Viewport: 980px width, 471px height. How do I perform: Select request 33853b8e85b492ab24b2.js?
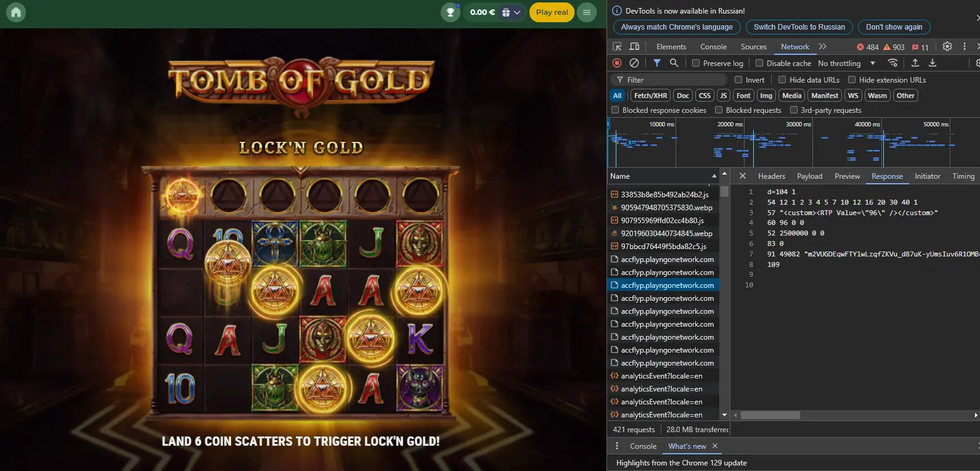click(663, 194)
